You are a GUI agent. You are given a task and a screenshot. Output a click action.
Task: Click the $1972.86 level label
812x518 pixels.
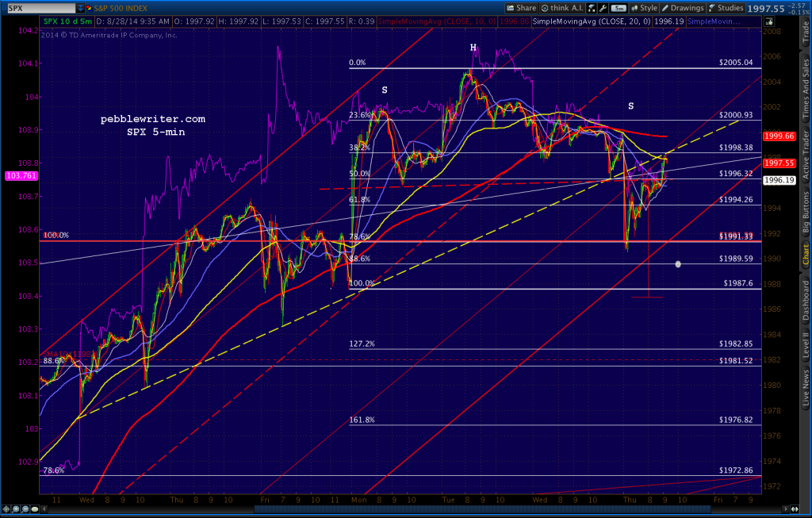click(736, 470)
